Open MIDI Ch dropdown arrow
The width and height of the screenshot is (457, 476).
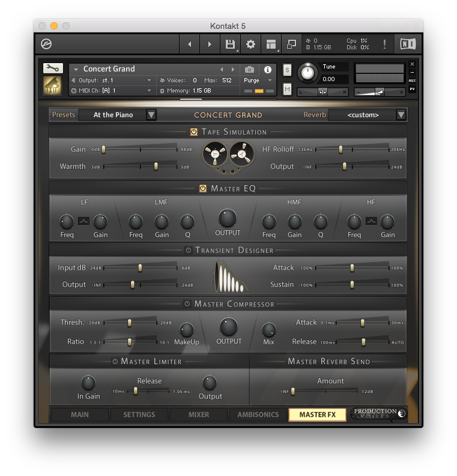pyautogui.click(x=149, y=91)
